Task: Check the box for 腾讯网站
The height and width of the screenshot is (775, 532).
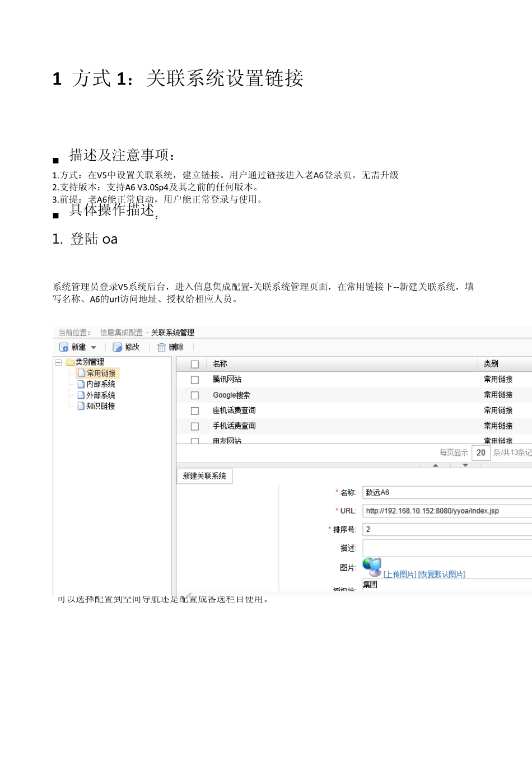Action: click(195, 380)
